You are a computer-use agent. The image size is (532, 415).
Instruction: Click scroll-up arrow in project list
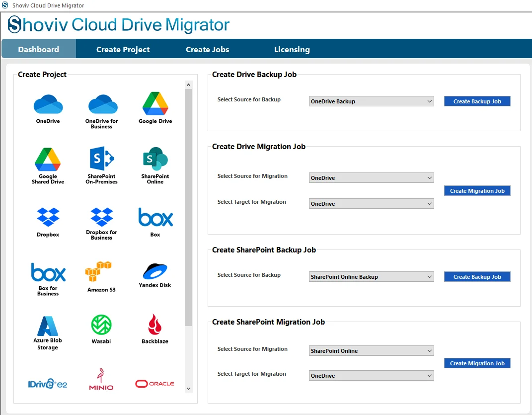click(x=189, y=85)
